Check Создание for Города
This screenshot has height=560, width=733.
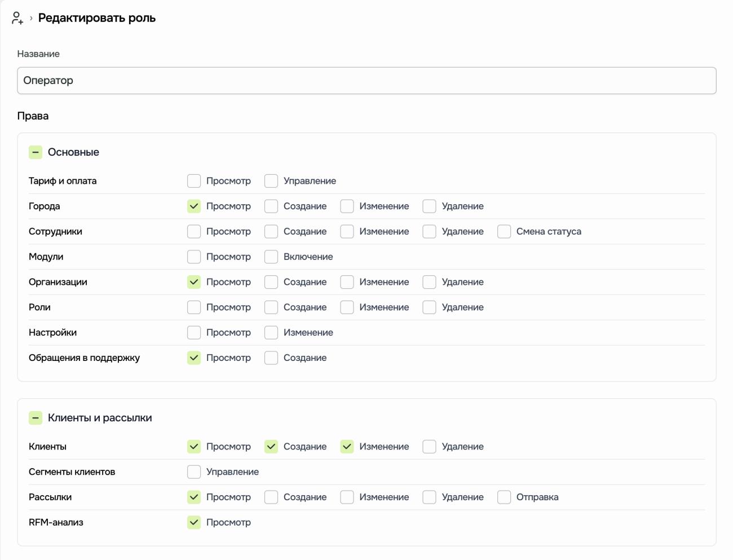pos(271,206)
